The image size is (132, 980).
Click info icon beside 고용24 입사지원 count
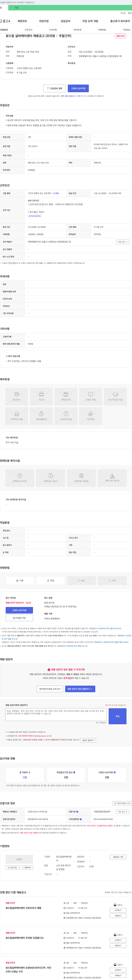pyautogui.click(x=114, y=772)
